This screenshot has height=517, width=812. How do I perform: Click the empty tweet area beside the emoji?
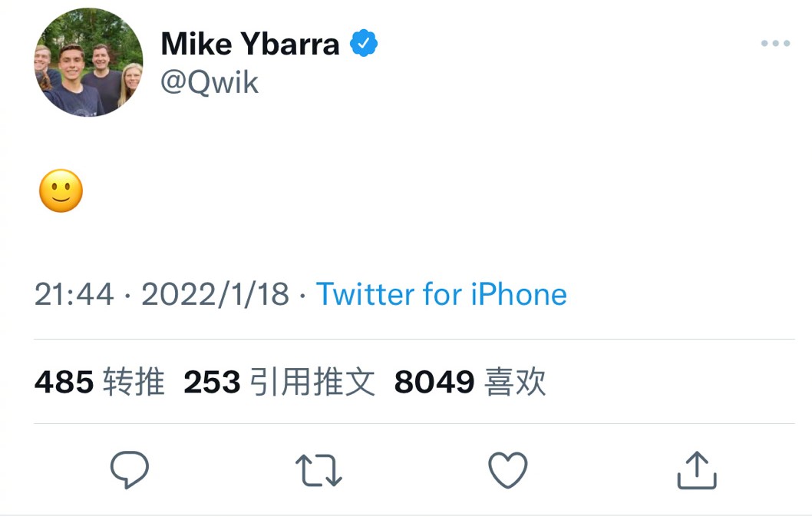click(384, 192)
